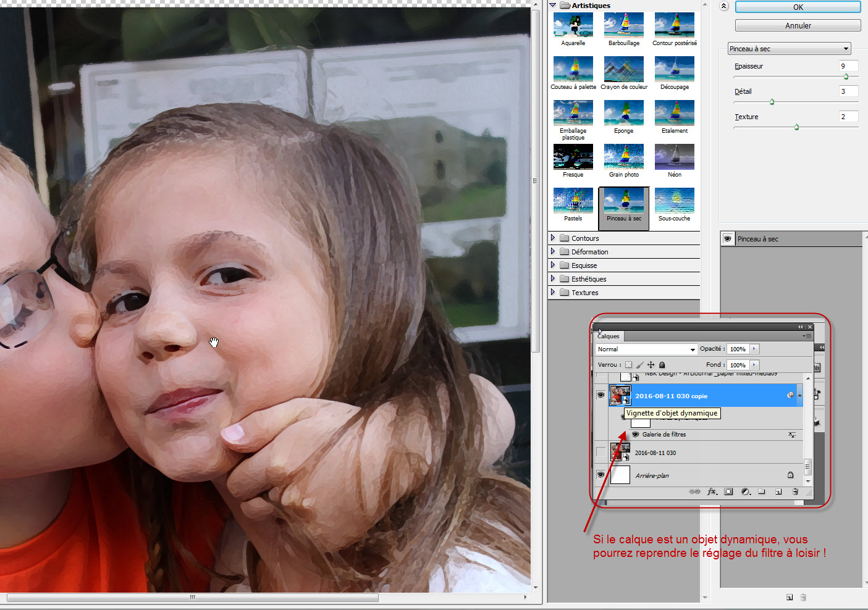Expand the Contours filter folder
The height and width of the screenshot is (610, 868).
553,238
